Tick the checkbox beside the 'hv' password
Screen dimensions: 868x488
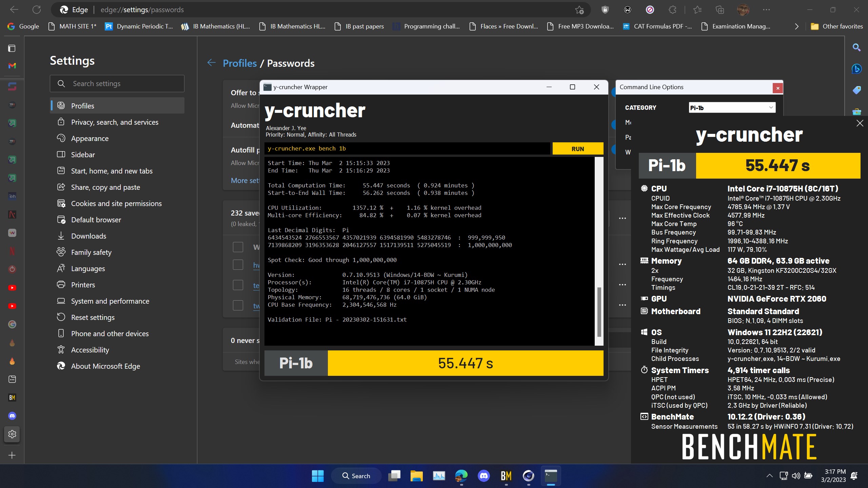tap(238, 265)
